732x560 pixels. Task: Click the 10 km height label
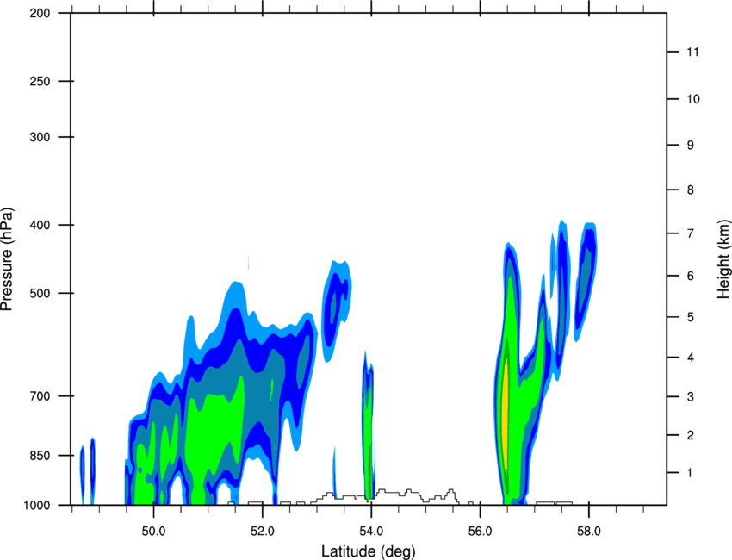pyautogui.click(x=693, y=99)
